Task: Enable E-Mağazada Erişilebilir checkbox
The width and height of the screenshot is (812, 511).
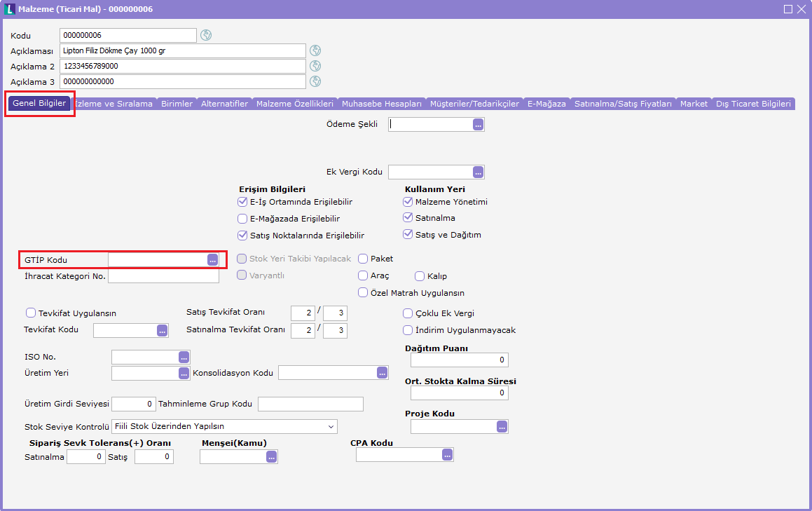Action: point(243,219)
